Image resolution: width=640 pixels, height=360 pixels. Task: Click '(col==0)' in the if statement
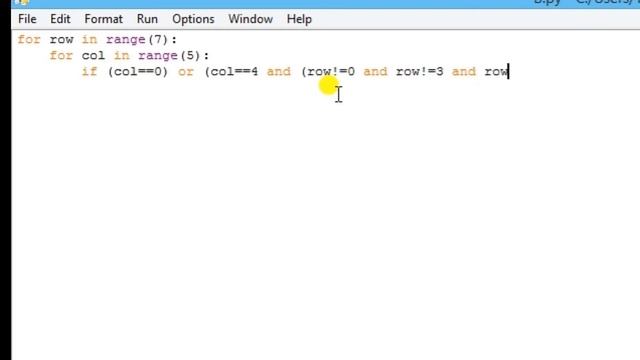click(138, 72)
